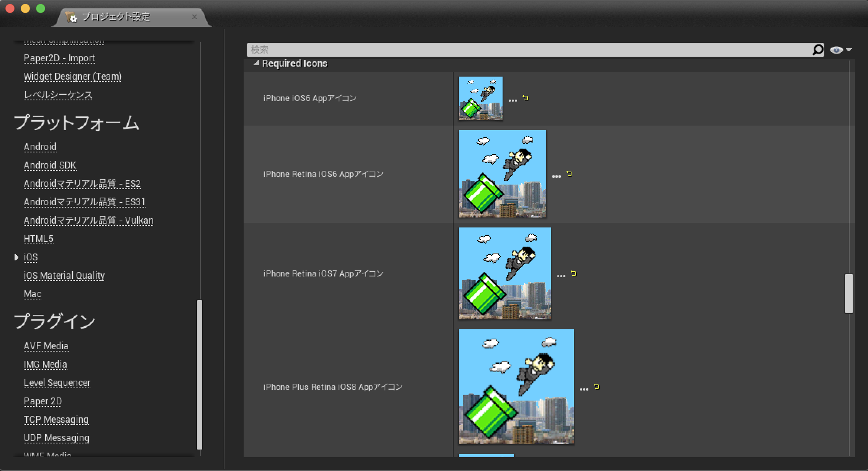Screen dimensions: 868x471
Task: Reset iPhone Retina iOS6 icon to default
Action: point(569,174)
